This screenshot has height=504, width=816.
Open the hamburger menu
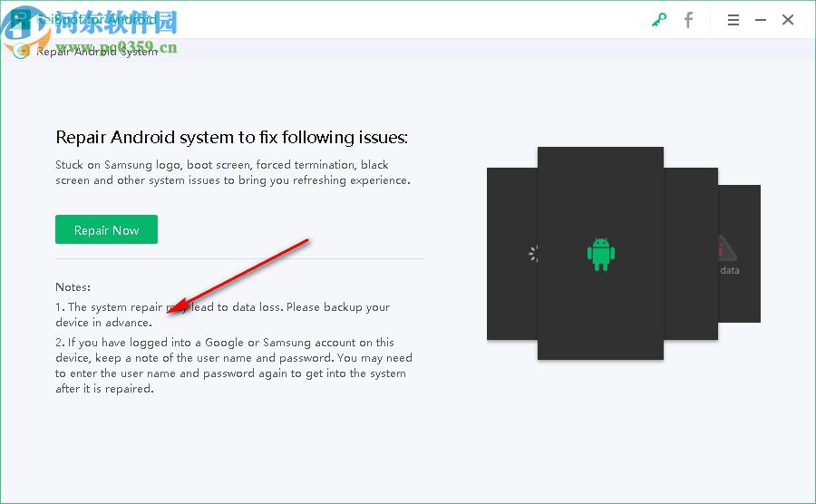click(x=733, y=20)
